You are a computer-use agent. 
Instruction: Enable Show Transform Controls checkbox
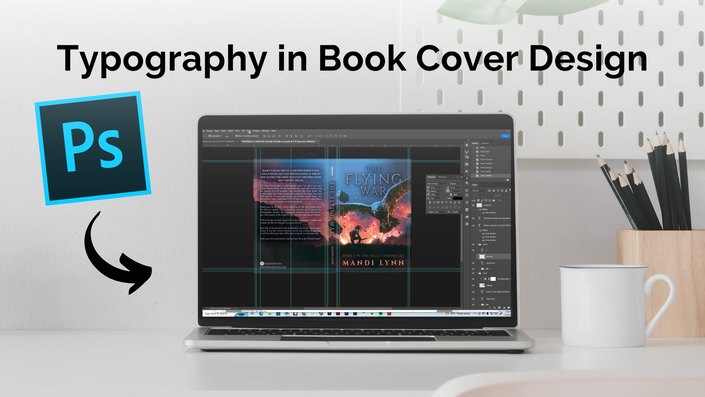pyautogui.click(x=236, y=136)
